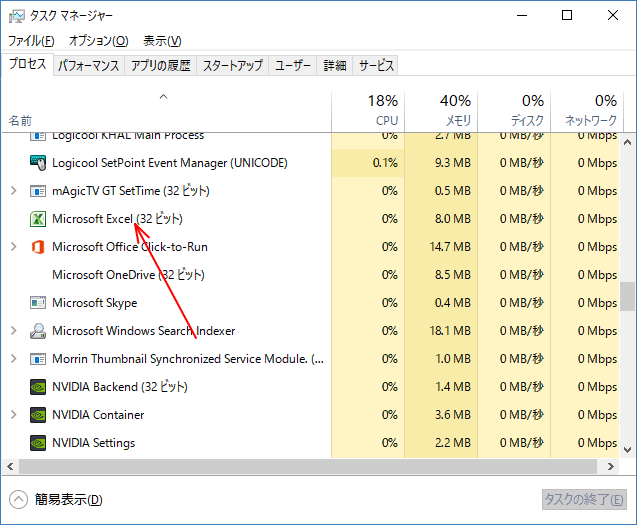Click the 18.1 MB memory value
Viewport: 637px width, 525px height.
(450, 331)
